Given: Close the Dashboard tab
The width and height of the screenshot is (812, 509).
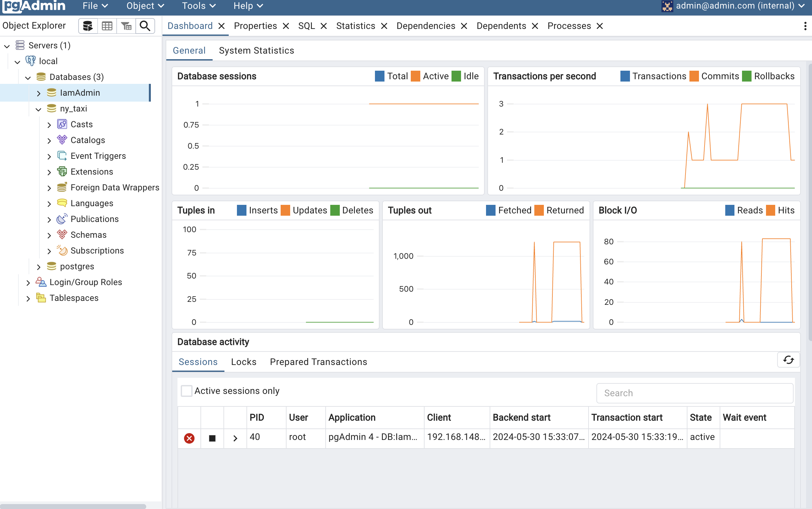Looking at the screenshot, I should click(221, 26).
